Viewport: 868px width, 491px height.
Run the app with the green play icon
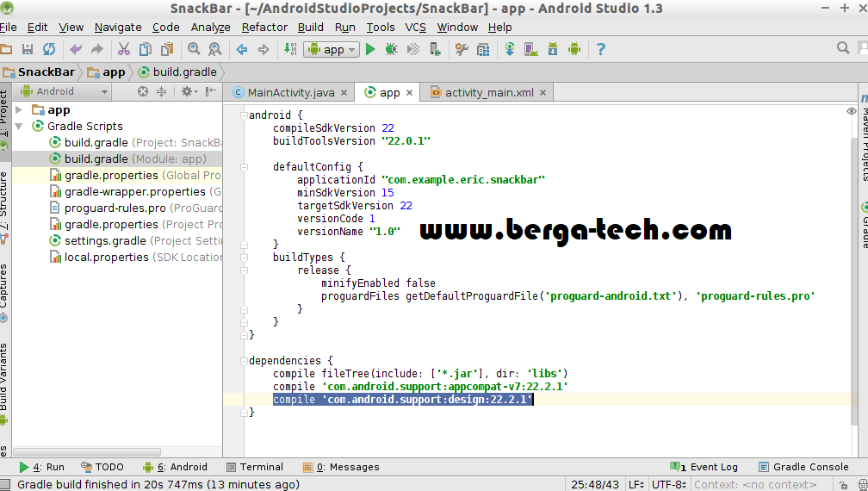tap(370, 49)
